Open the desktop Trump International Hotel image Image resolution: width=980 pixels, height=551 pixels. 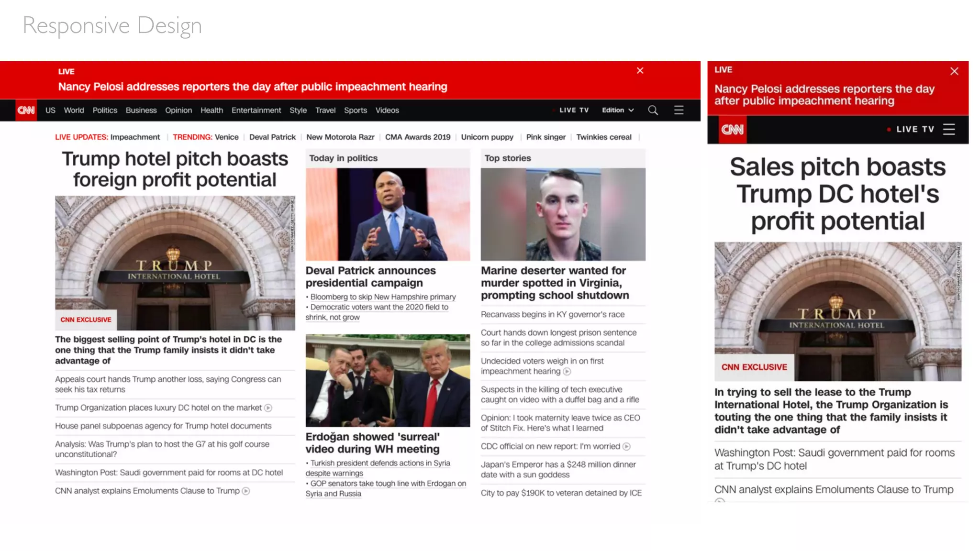[x=175, y=263]
